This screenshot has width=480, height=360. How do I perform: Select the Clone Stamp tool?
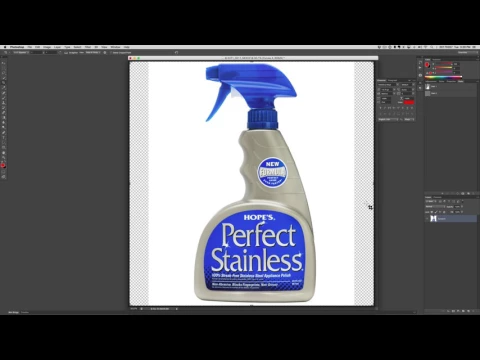[4, 103]
